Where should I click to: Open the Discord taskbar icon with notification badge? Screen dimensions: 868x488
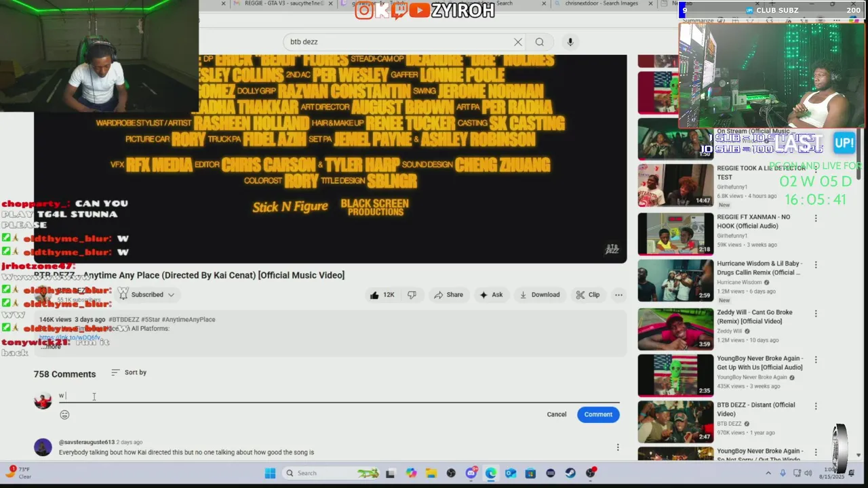[471, 473]
